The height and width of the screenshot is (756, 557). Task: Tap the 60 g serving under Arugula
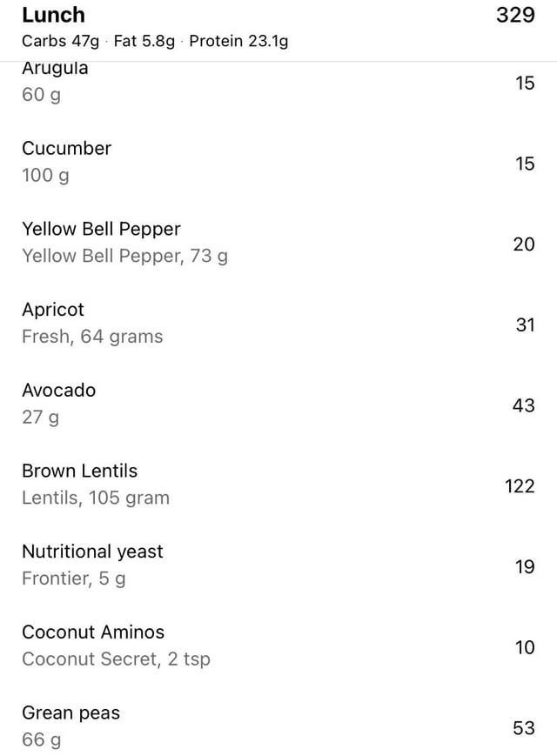[x=41, y=95]
